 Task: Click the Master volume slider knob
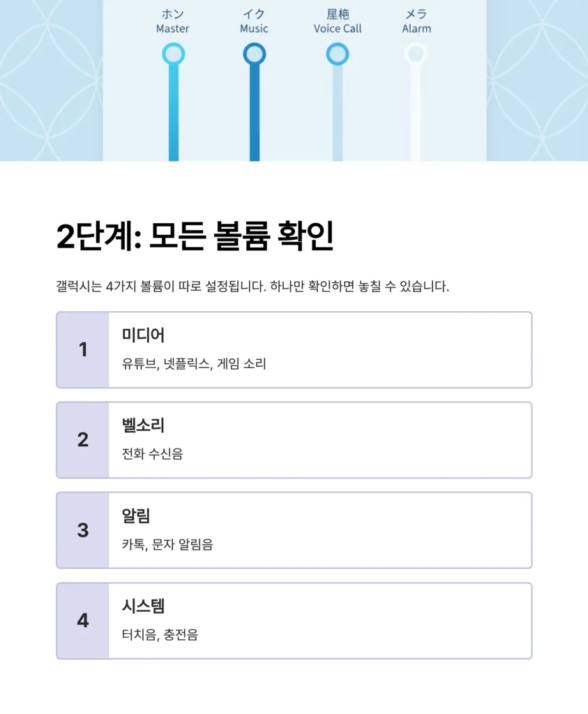tap(173, 54)
